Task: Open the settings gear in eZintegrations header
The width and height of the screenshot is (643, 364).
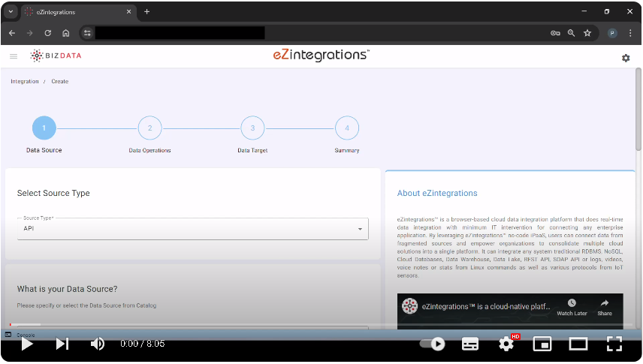Action: click(626, 58)
